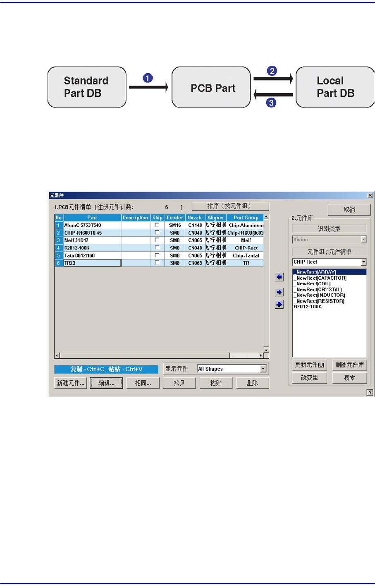Click the 新建元件... button
This screenshot has height=588, width=375.
(x=71, y=383)
